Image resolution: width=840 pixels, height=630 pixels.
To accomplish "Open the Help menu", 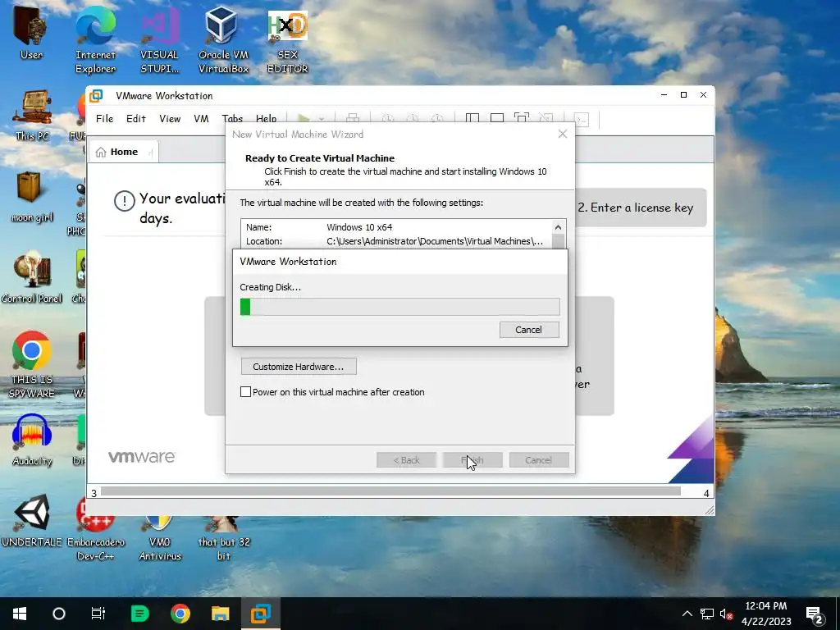I will click(266, 118).
